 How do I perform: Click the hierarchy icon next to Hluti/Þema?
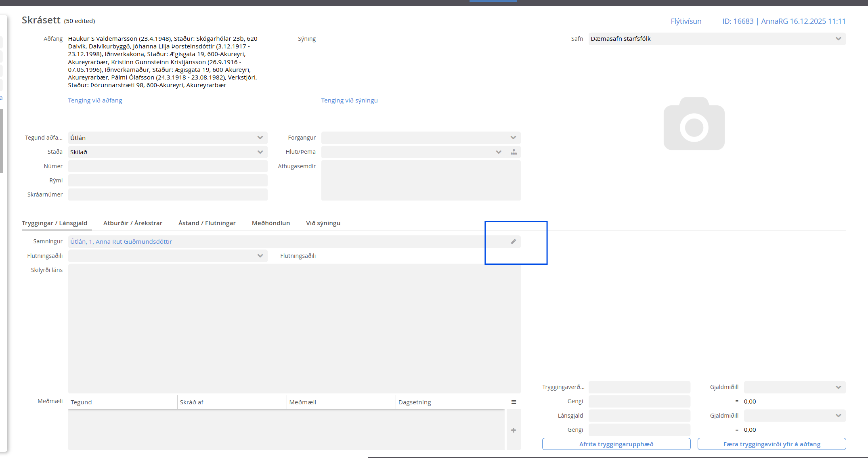514,152
